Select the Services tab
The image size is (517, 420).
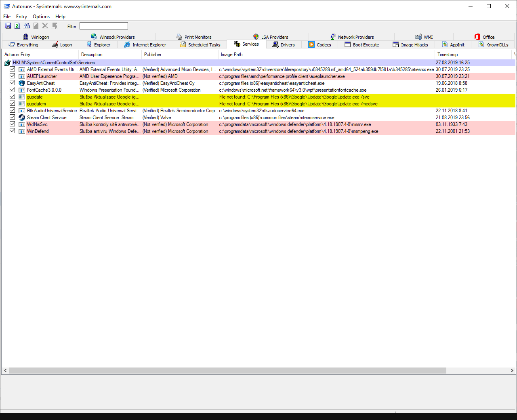[246, 44]
